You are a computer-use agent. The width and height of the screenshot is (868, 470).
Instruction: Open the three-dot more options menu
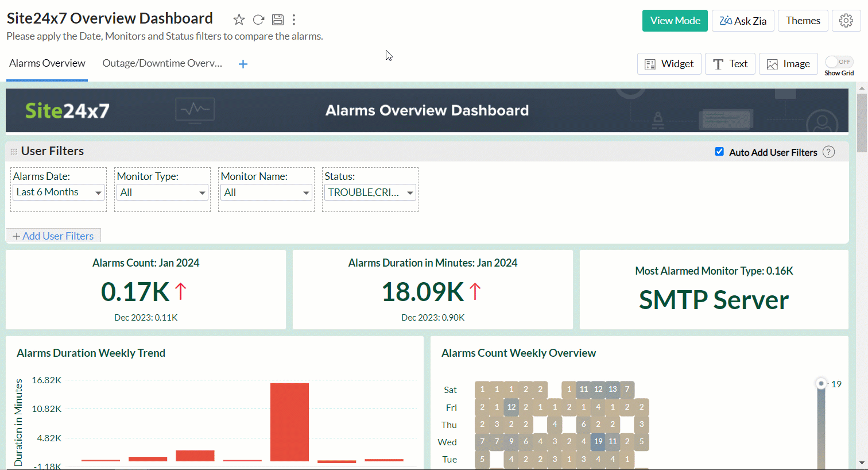[294, 20]
